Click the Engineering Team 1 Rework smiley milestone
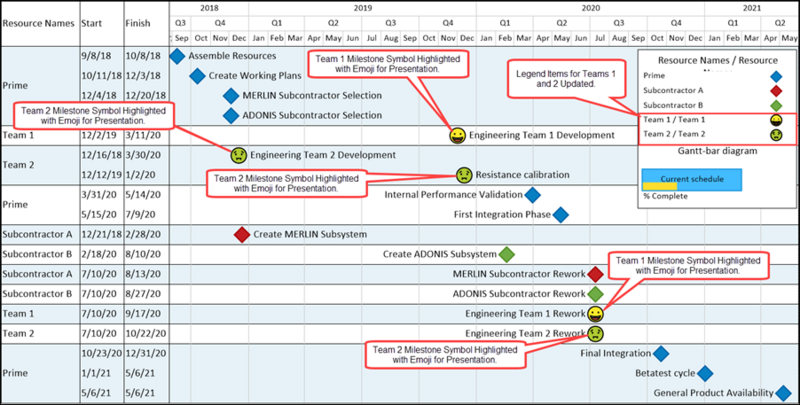The height and width of the screenshot is (405, 800). pos(595,314)
